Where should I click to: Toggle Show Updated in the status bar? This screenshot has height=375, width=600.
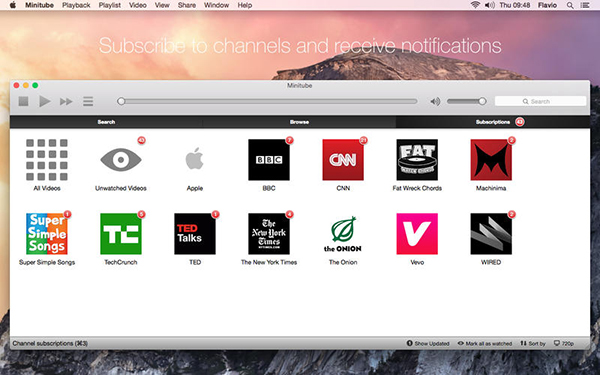tap(428, 344)
